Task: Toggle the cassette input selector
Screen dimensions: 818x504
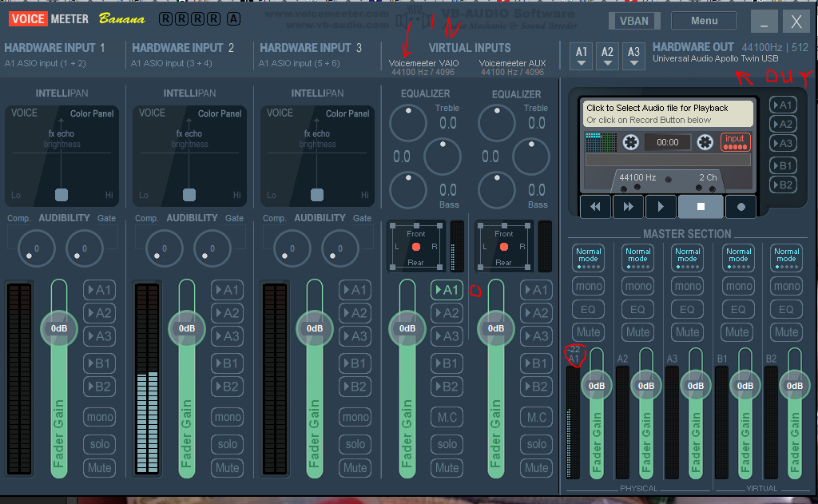Action: click(x=735, y=141)
